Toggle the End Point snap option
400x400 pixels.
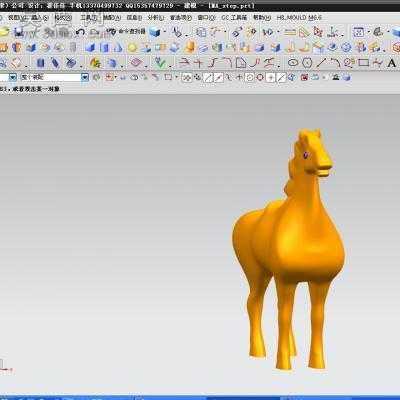pos(208,78)
